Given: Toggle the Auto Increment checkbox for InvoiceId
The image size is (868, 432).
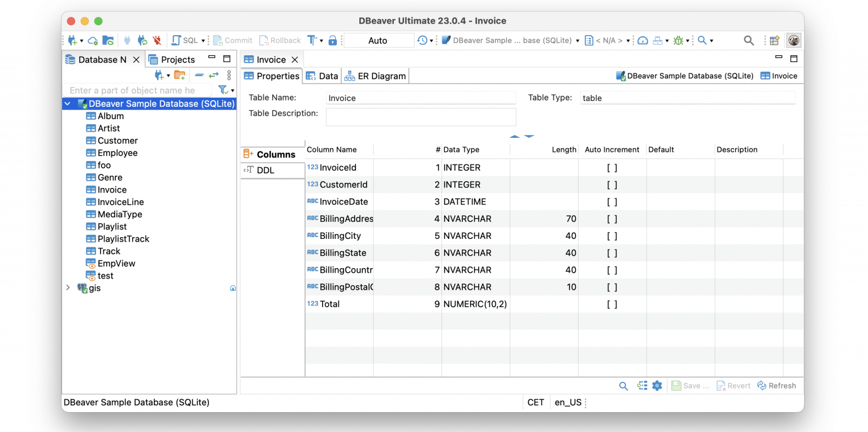Looking at the screenshot, I should click(x=612, y=167).
